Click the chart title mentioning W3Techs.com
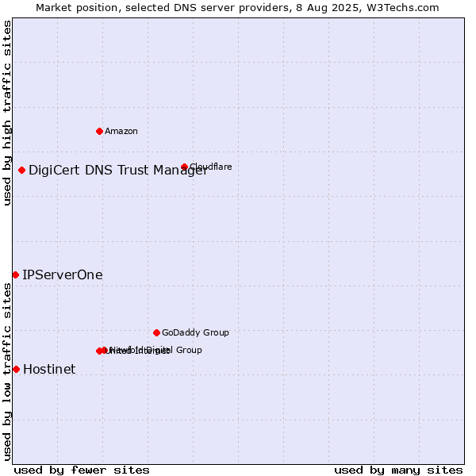The image size is (476, 476). pos(237,8)
